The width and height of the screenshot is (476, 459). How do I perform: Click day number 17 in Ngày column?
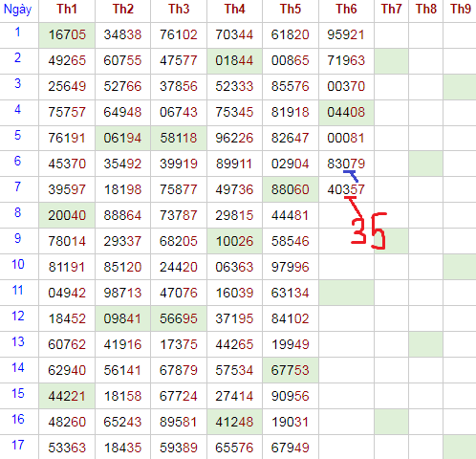(18, 445)
